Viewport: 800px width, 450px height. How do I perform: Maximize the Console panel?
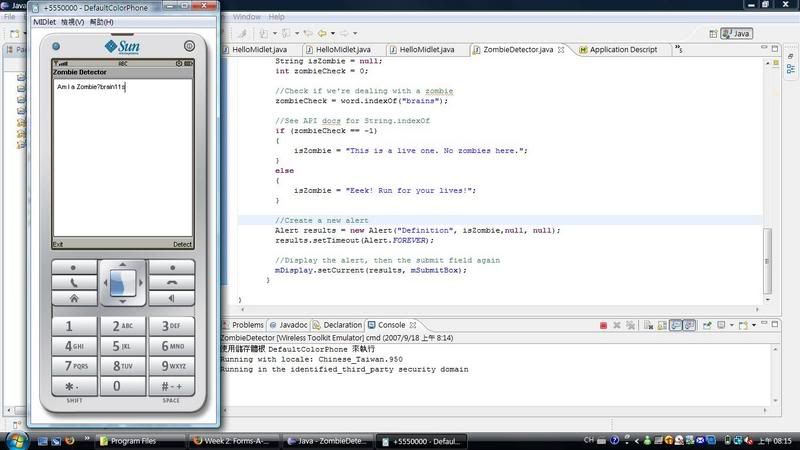775,323
